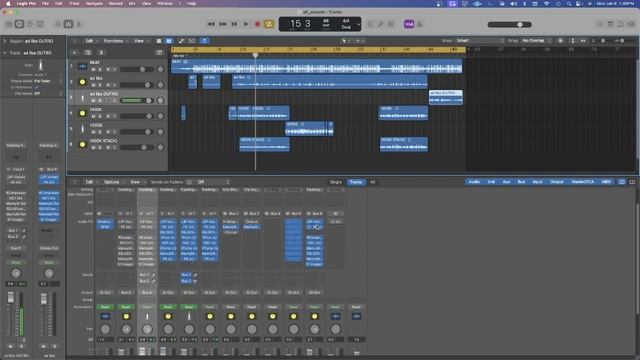Show the Toolbar via control bar icon
The width and height of the screenshot is (640, 360).
tap(40, 24)
